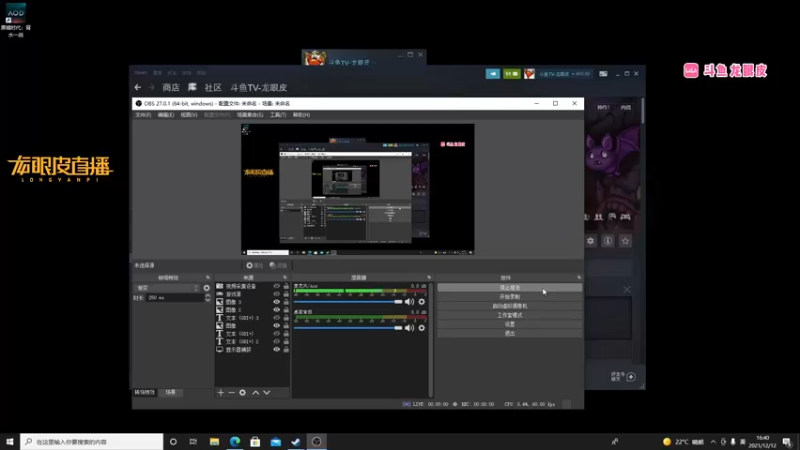The image size is (800, 450).
Task: Hide the 图像 source
Action: click(x=277, y=326)
